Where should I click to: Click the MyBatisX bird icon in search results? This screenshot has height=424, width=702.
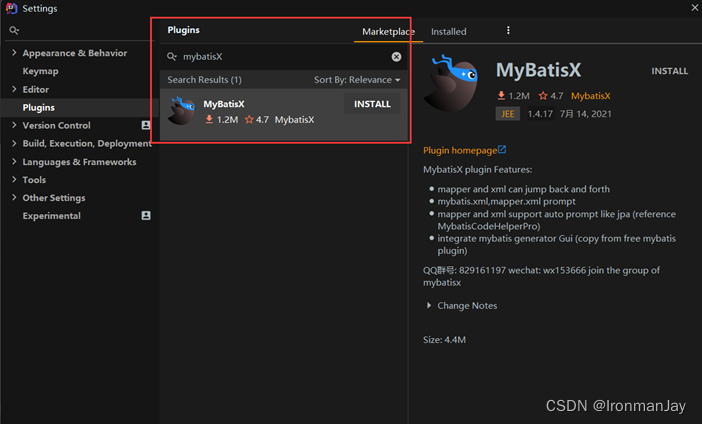pyautogui.click(x=181, y=111)
